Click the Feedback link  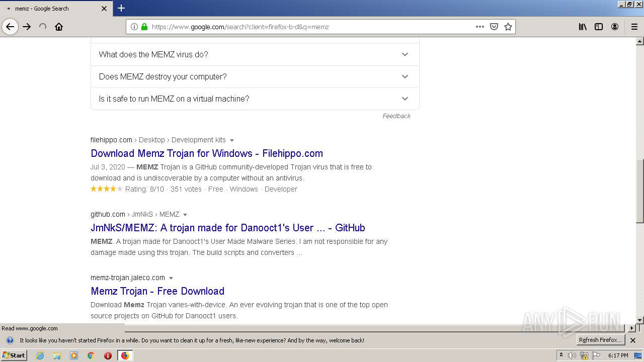396,116
